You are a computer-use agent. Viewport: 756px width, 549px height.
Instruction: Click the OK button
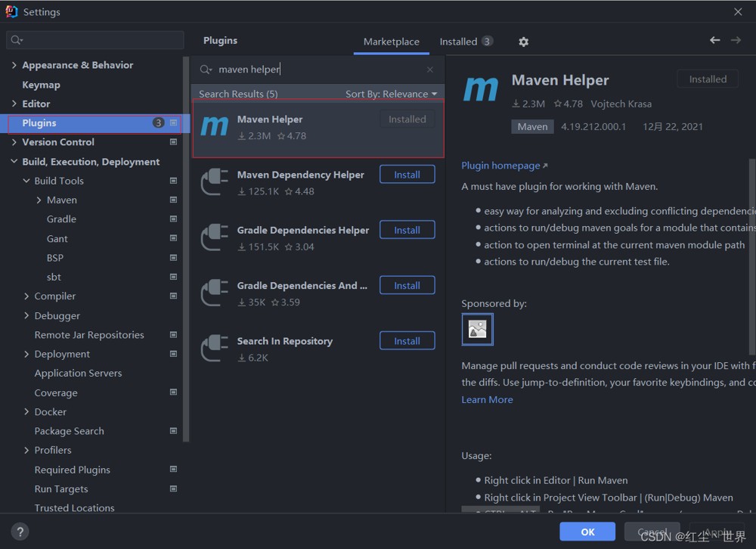coord(587,532)
